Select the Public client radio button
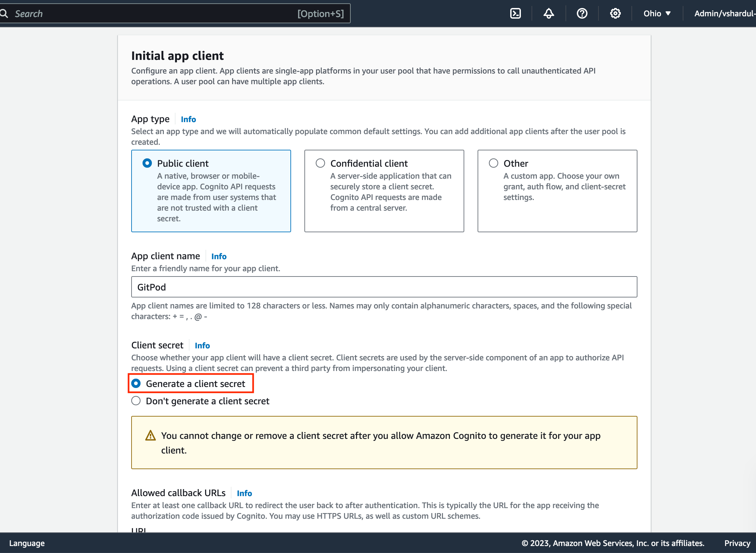 (x=147, y=163)
